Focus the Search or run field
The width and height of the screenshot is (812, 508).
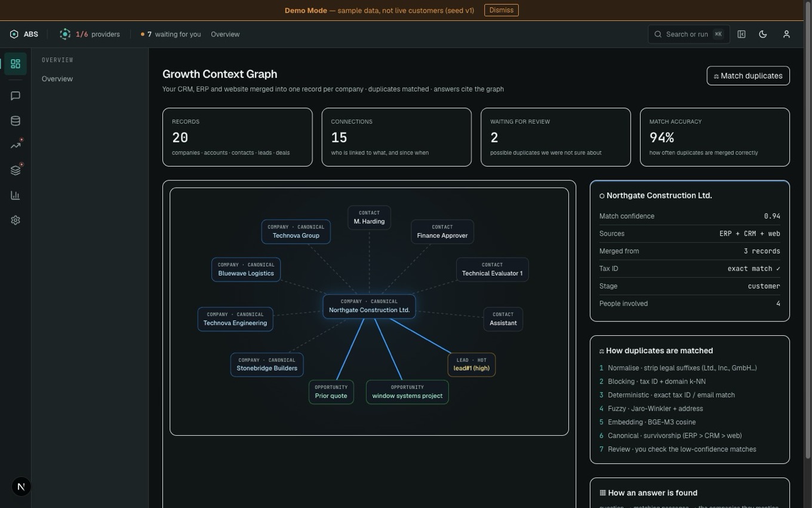click(x=688, y=34)
